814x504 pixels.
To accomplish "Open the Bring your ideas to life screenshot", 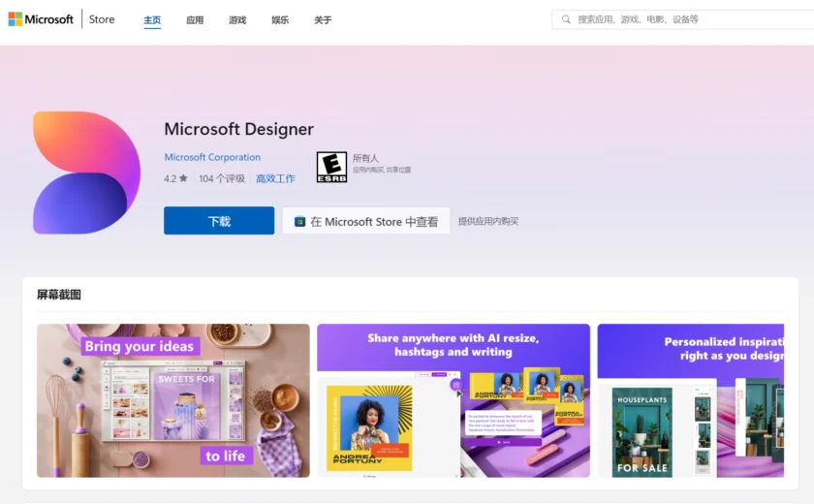I will pyautogui.click(x=173, y=400).
